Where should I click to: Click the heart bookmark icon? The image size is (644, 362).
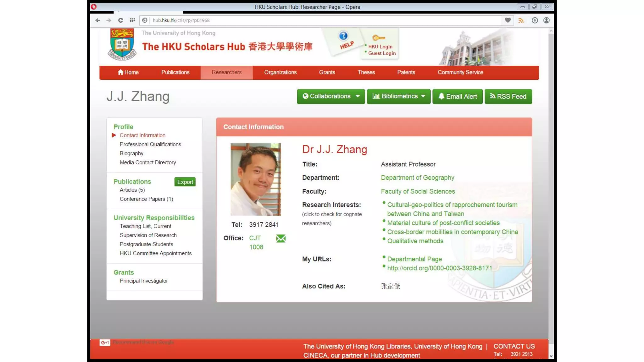508,20
